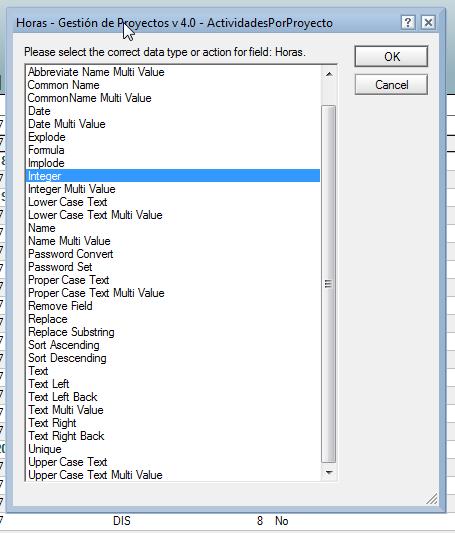Click the OK button

(x=391, y=56)
